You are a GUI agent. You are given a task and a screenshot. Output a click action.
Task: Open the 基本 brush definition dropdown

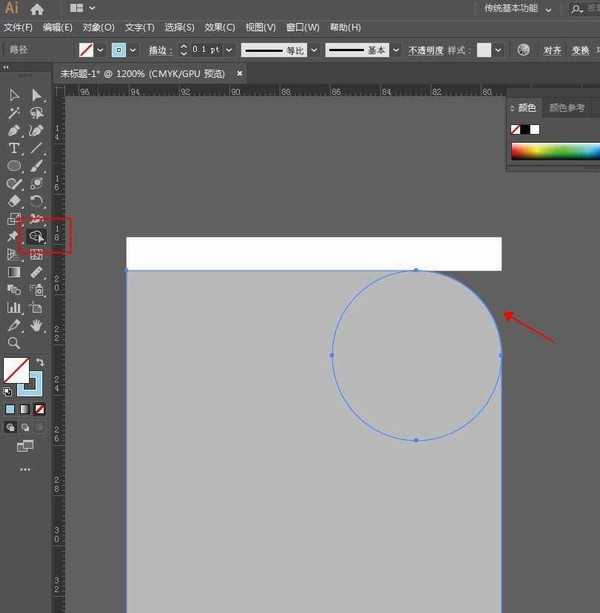click(x=397, y=49)
